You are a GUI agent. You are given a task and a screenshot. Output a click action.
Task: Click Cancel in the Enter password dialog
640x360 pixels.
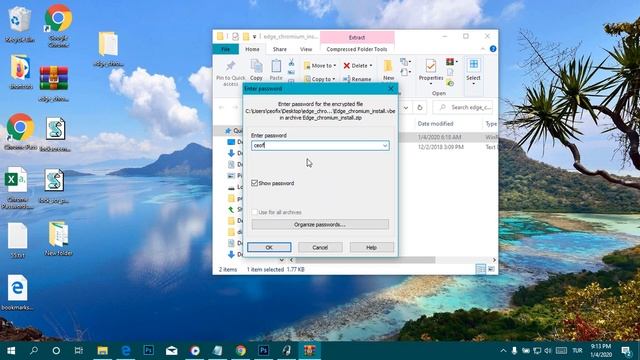320,247
